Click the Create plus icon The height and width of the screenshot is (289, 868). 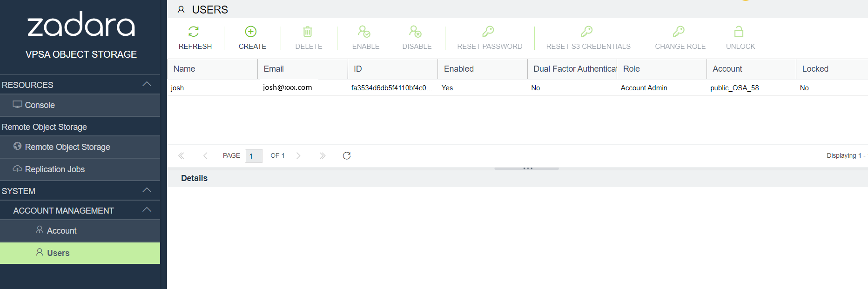pyautogui.click(x=251, y=32)
